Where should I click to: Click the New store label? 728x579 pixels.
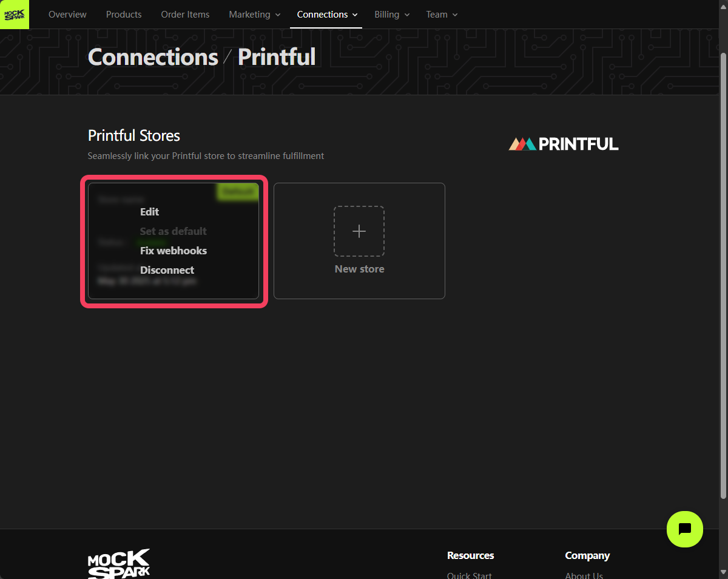(x=359, y=269)
